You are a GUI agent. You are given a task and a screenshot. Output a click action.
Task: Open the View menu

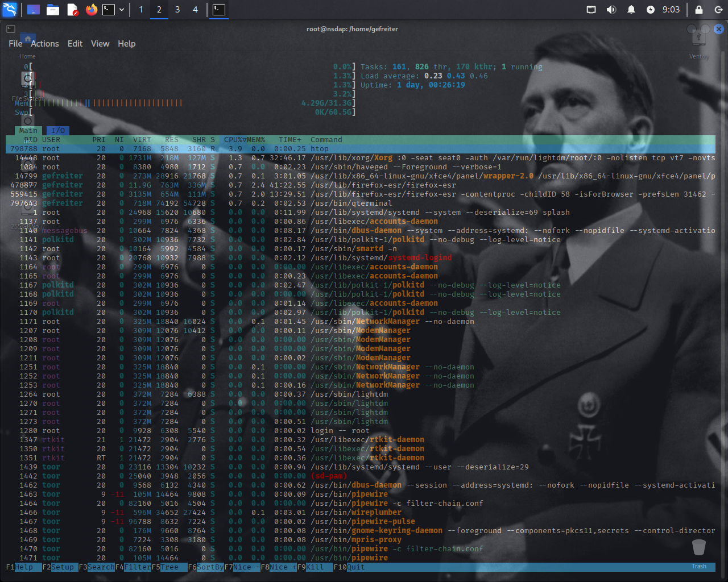pyautogui.click(x=100, y=44)
